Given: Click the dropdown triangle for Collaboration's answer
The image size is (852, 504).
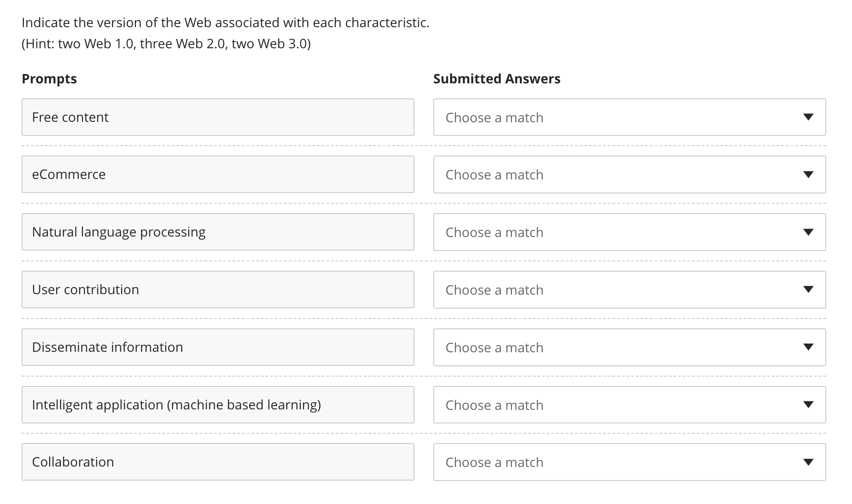Looking at the screenshot, I should (x=809, y=462).
